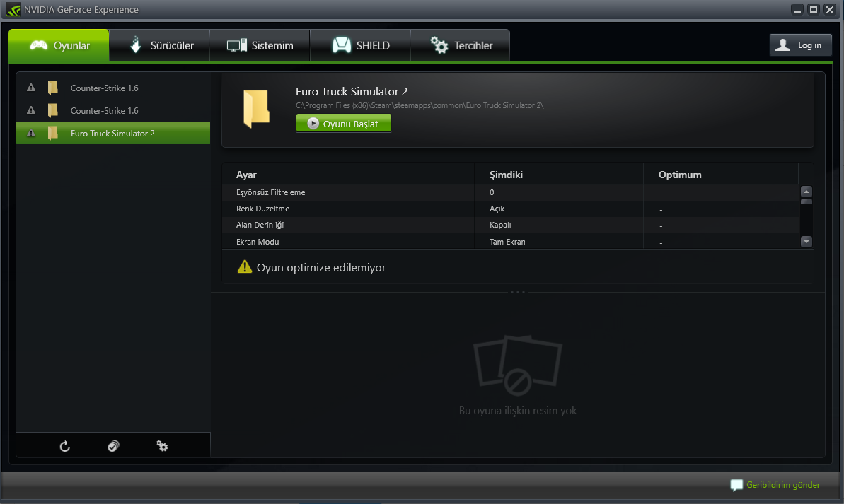Open the Oyunlar tab

pos(59,45)
